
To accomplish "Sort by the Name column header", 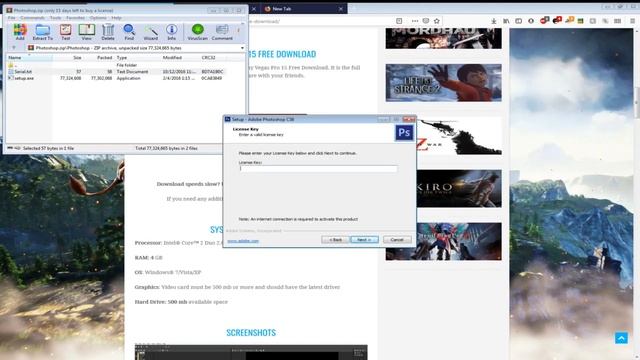I will click(29, 58).
